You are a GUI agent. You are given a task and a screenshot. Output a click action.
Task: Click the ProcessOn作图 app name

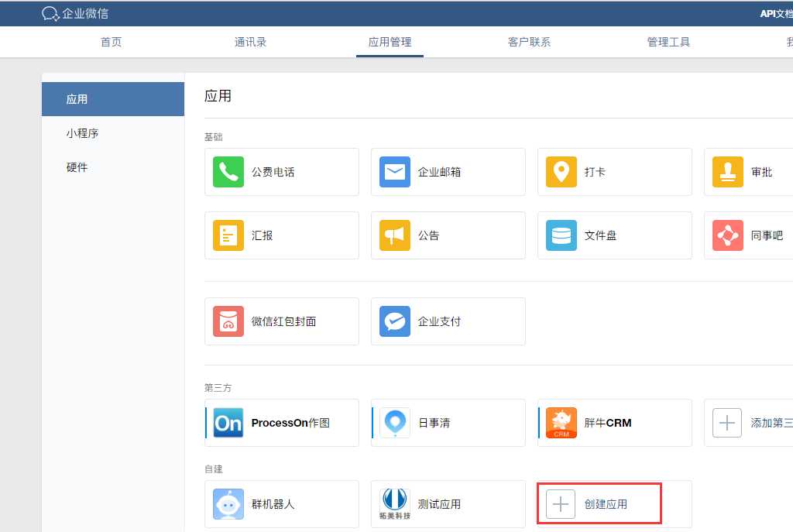(290, 423)
